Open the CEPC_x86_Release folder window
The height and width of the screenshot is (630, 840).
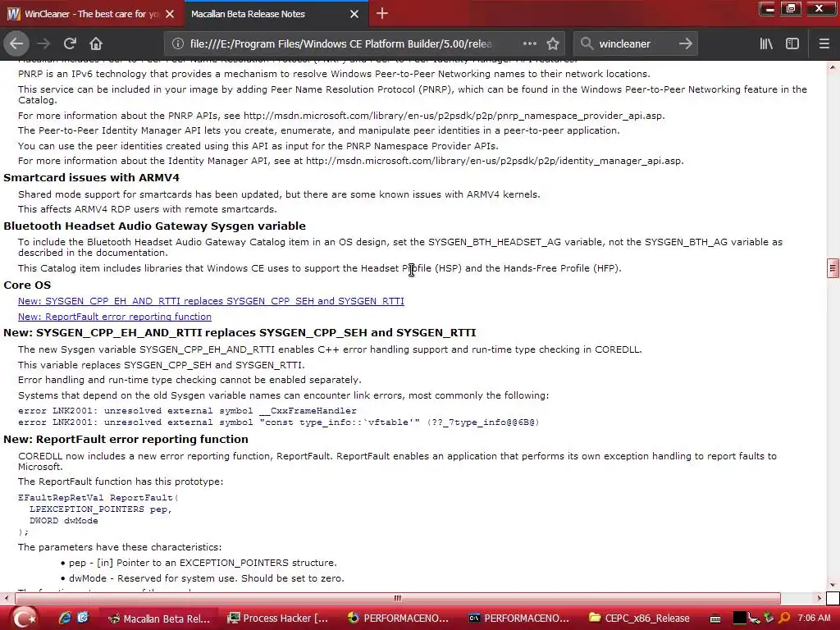coord(639,619)
